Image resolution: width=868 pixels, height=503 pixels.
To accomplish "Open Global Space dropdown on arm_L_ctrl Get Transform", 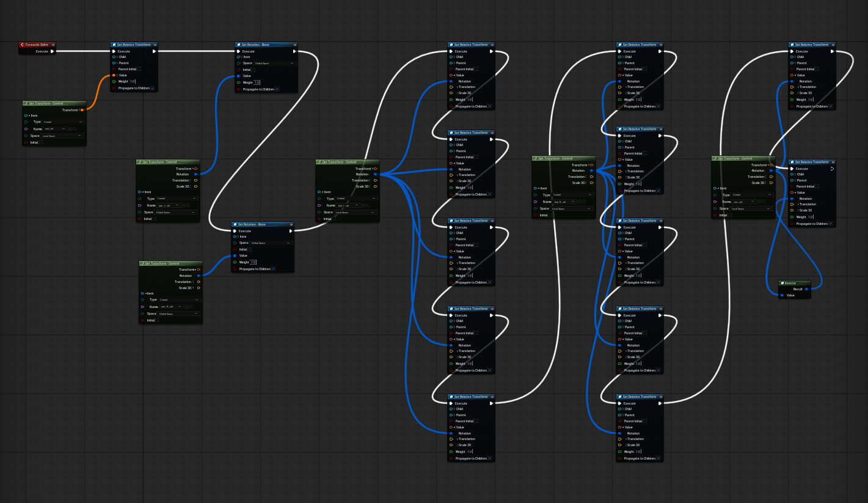I will 177,212.
